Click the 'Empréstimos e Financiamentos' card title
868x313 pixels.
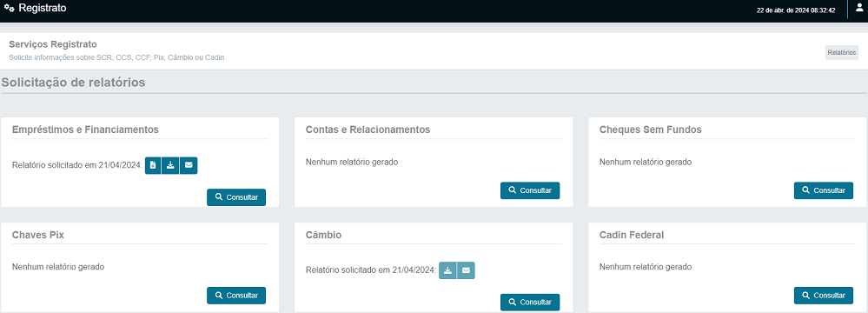(85, 130)
